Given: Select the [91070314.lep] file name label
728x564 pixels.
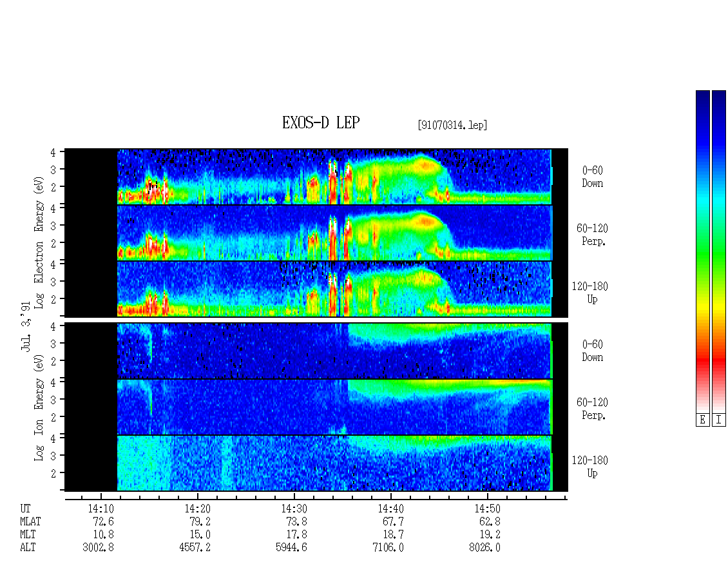Looking at the screenshot, I should coord(452,125).
